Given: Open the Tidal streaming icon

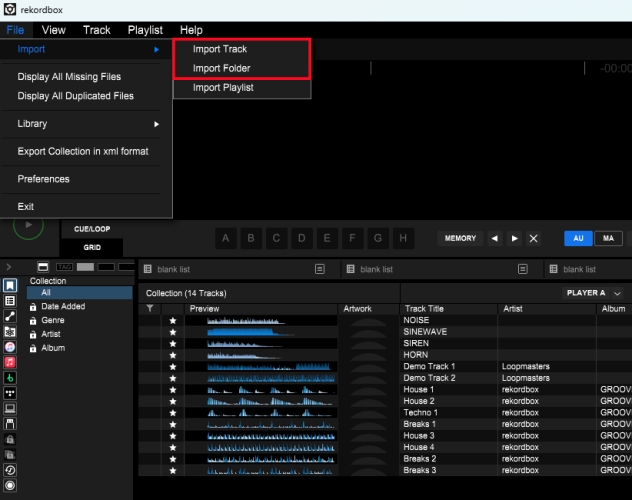Looking at the screenshot, I should (10, 393).
